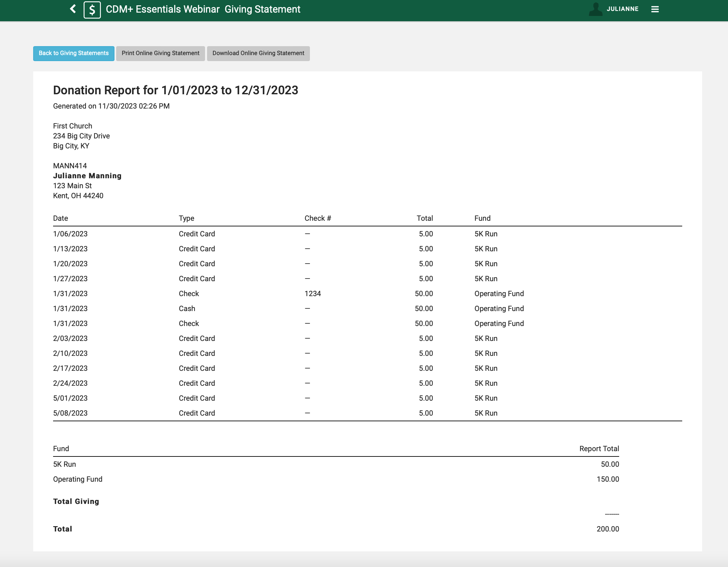Click the Cash donation type entry

(187, 308)
